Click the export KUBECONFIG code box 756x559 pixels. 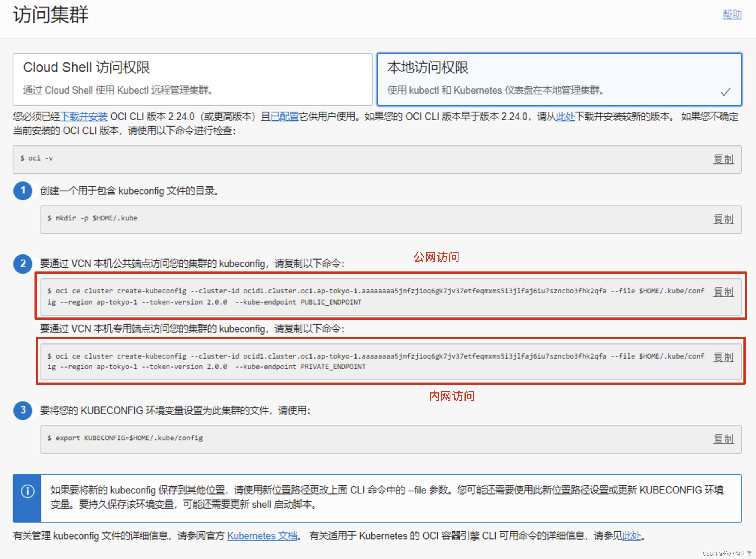coord(372,439)
